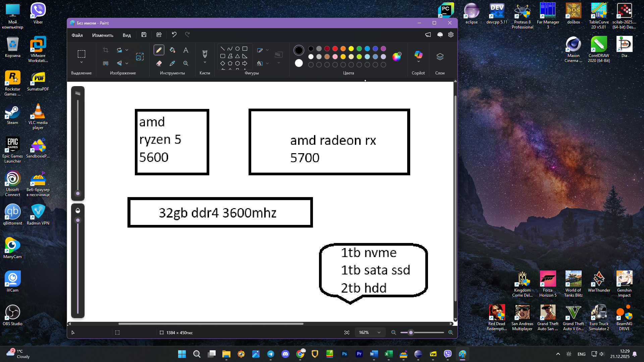Image resolution: width=644 pixels, height=362 pixels.
Task: Expand the Brushes dropdown arrow
Action: tap(205, 62)
